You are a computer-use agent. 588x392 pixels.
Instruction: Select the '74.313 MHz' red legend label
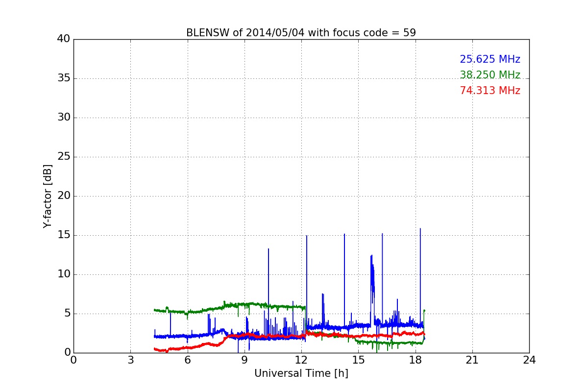point(490,91)
